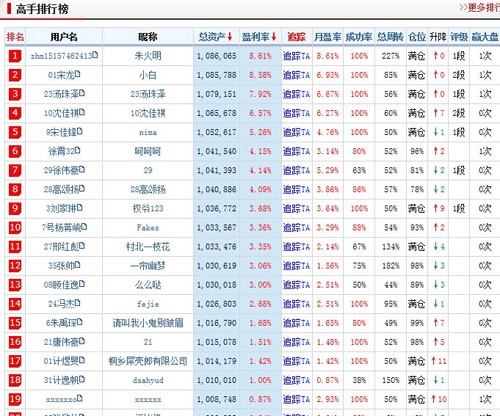Click the 总周转 column header
The height and width of the screenshot is (416, 500).
coord(390,37)
